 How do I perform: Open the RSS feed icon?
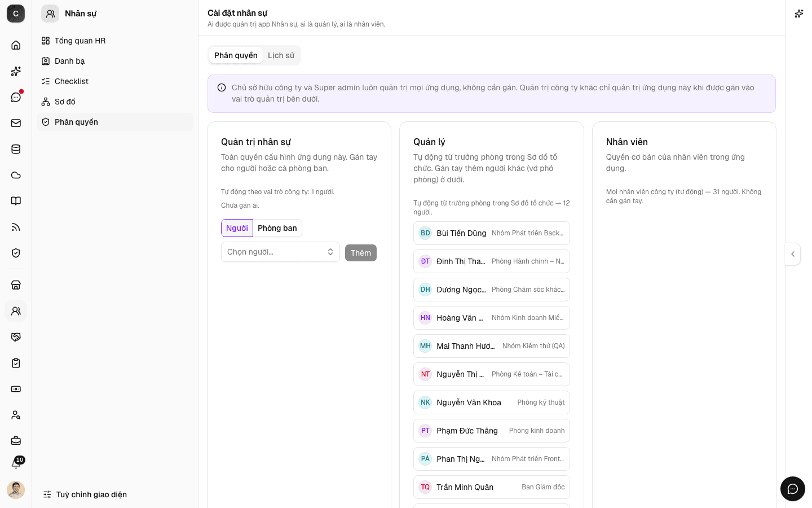point(16,227)
